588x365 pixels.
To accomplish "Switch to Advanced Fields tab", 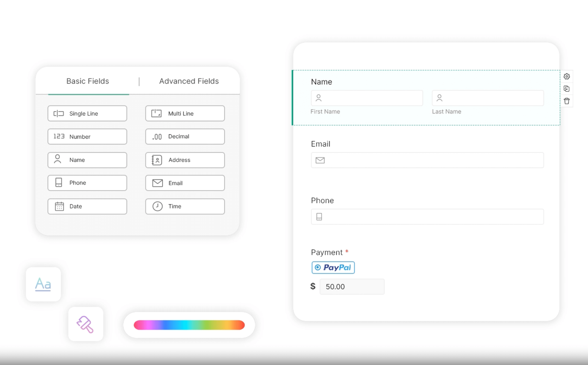I will [189, 81].
